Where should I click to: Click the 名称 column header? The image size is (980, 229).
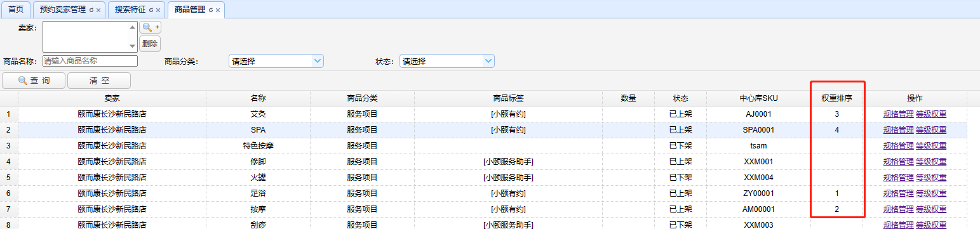point(258,98)
